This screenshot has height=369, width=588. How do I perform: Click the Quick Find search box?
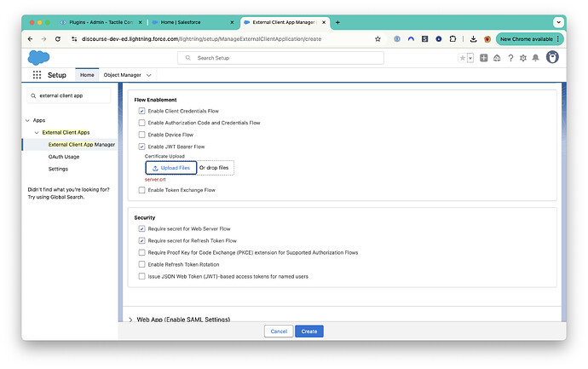tap(69, 96)
